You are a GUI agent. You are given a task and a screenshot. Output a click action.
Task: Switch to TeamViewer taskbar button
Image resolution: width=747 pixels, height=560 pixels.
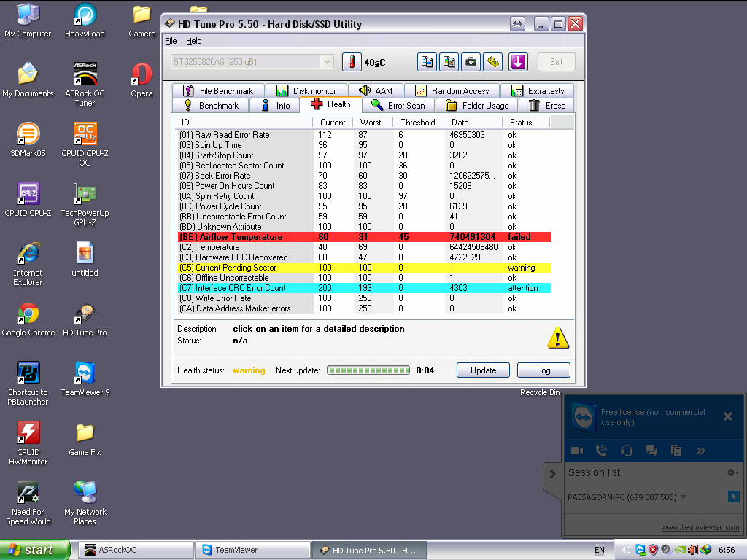pyautogui.click(x=253, y=550)
